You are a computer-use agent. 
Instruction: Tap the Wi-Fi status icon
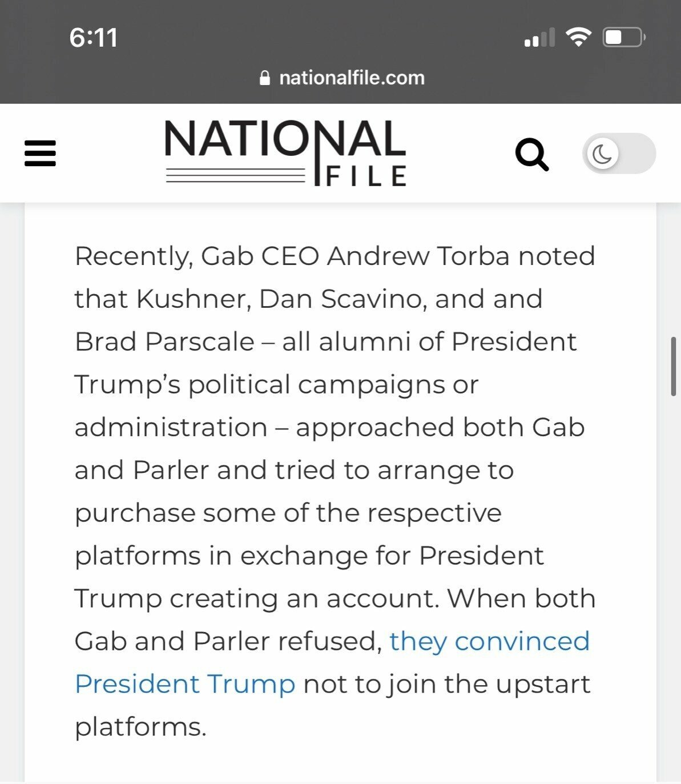click(578, 38)
